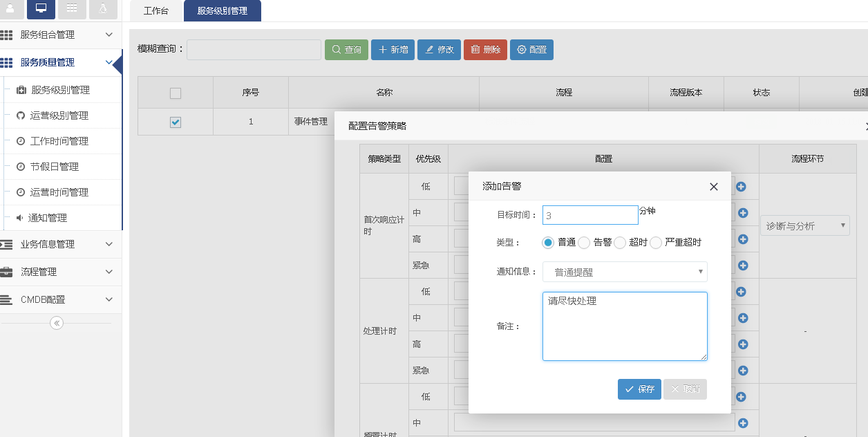
Task: Click plus icon in 首次响应计时 低 row
Action: click(741, 187)
